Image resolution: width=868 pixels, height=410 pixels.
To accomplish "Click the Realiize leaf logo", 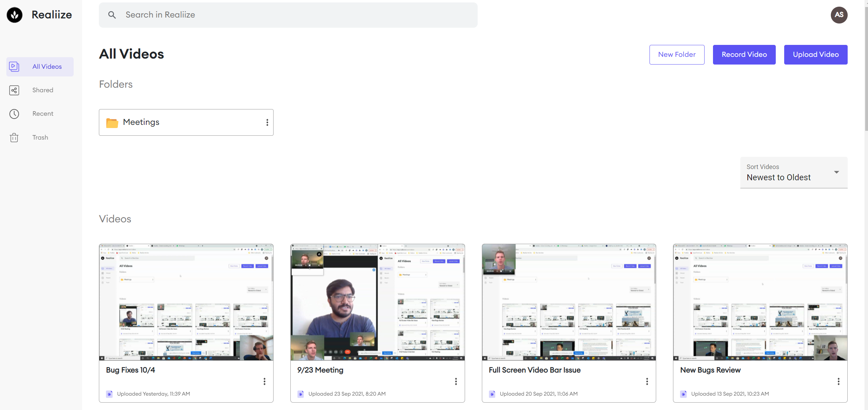I will [x=14, y=15].
